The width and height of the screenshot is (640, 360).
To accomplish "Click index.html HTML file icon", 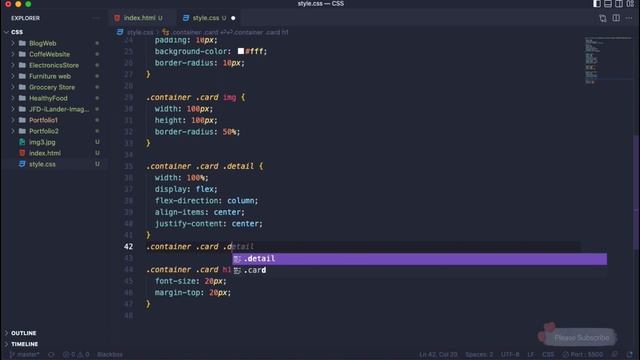I will pos(22,153).
